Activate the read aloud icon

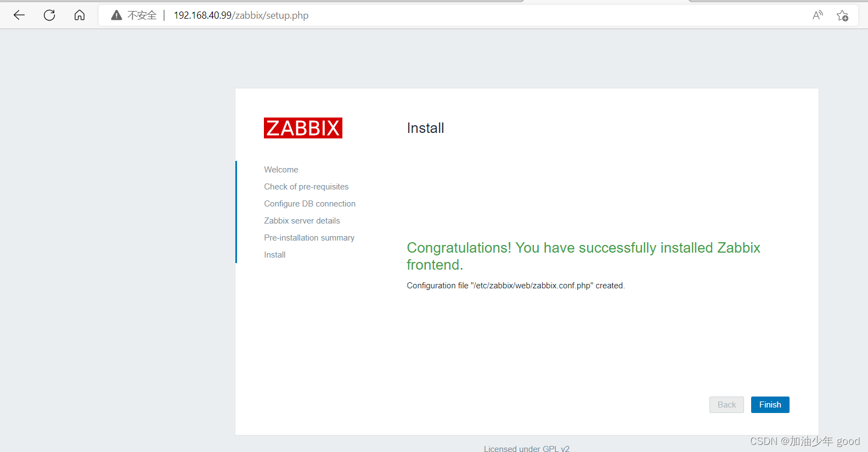[818, 15]
